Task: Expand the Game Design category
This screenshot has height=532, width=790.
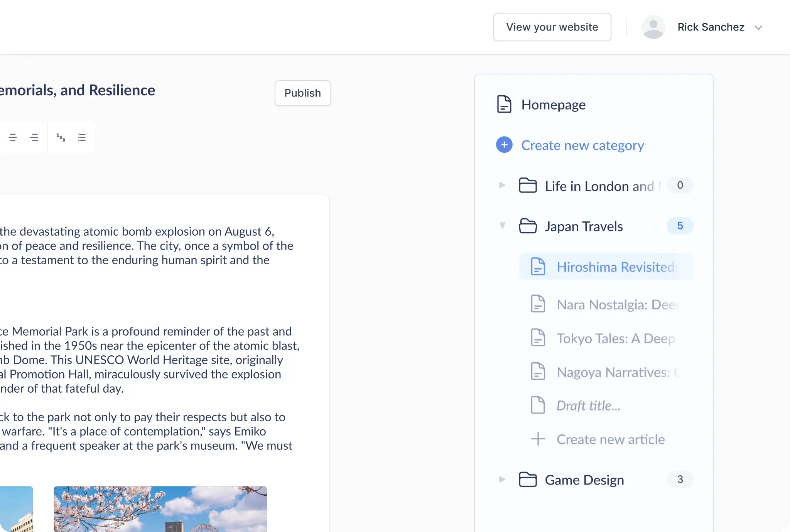Action: pos(502,480)
